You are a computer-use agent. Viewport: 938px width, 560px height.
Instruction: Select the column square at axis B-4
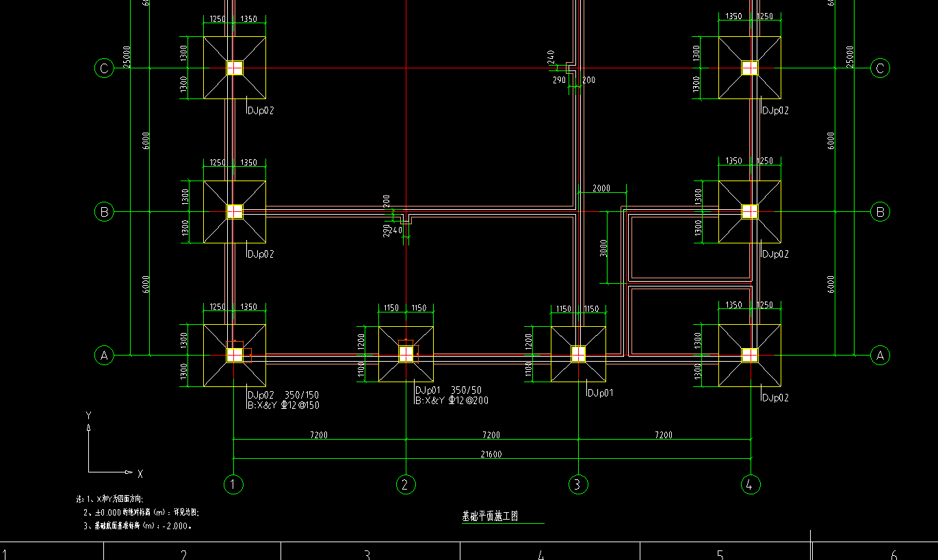[x=750, y=211]
